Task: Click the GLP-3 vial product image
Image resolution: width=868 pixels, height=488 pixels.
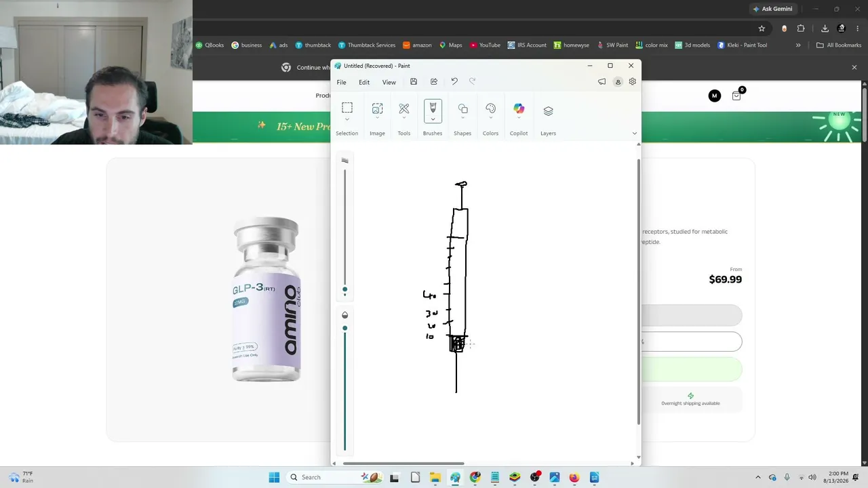Action: pyautogui.click(x=266, y=299)
